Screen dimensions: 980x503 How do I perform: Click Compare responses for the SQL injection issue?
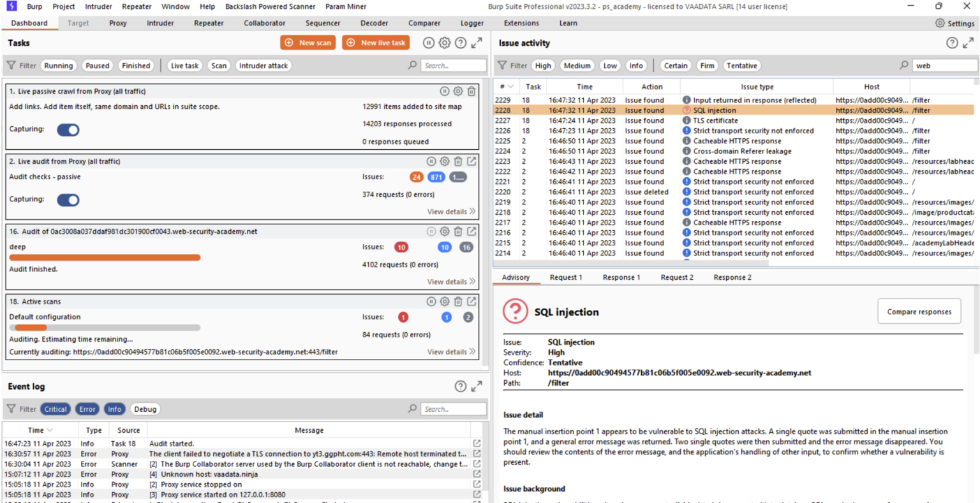[x=919, y=311]
